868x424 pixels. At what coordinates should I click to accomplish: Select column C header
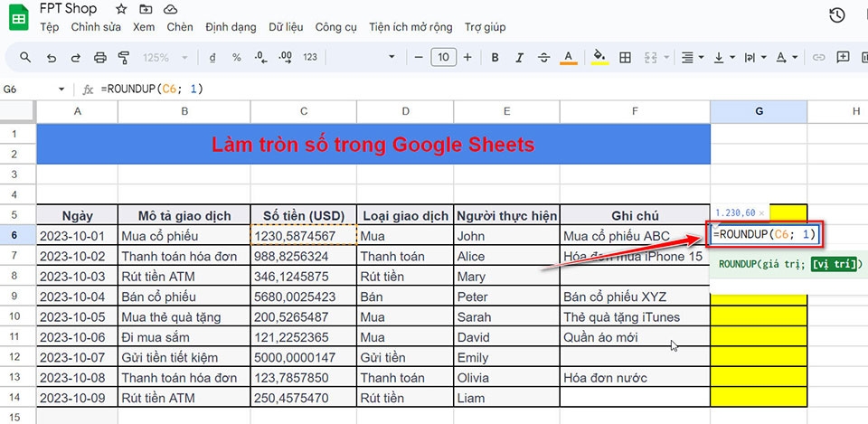[x=304, y=111]
